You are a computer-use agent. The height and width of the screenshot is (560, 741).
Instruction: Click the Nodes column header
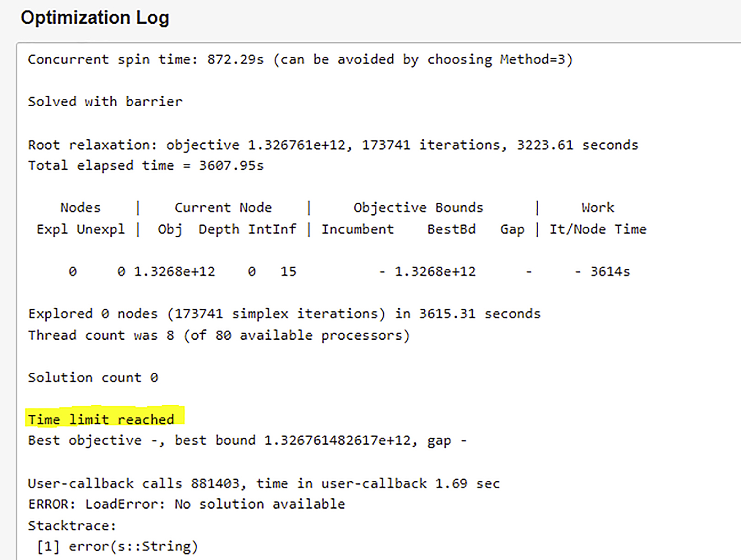80,207
